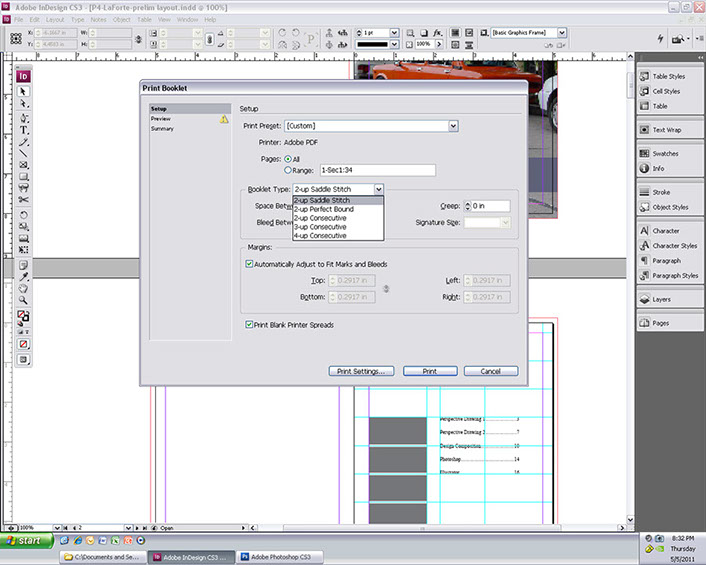This screenshot has height=565, width=706.
Task: Click the Apply None color button
Action: pyautogui.click(x=23, y=344)
